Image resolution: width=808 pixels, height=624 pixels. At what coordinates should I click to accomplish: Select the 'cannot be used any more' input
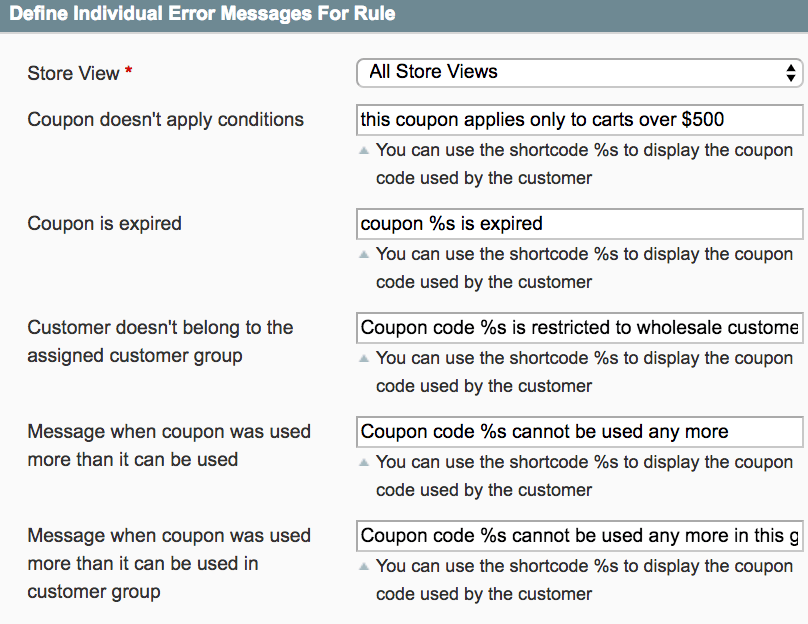579,432
